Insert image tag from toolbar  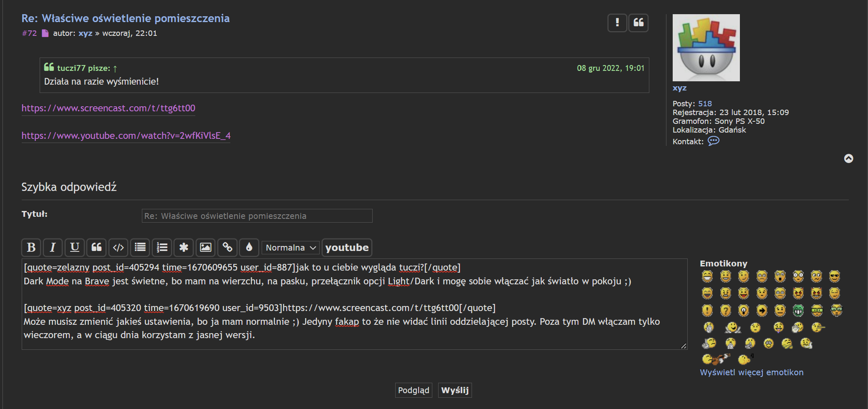point(205,248)
